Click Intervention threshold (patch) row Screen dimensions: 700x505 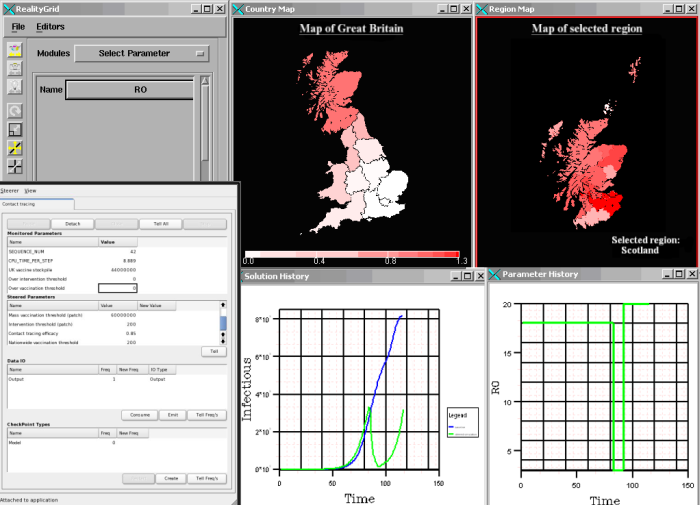click(x=91, y=325)
